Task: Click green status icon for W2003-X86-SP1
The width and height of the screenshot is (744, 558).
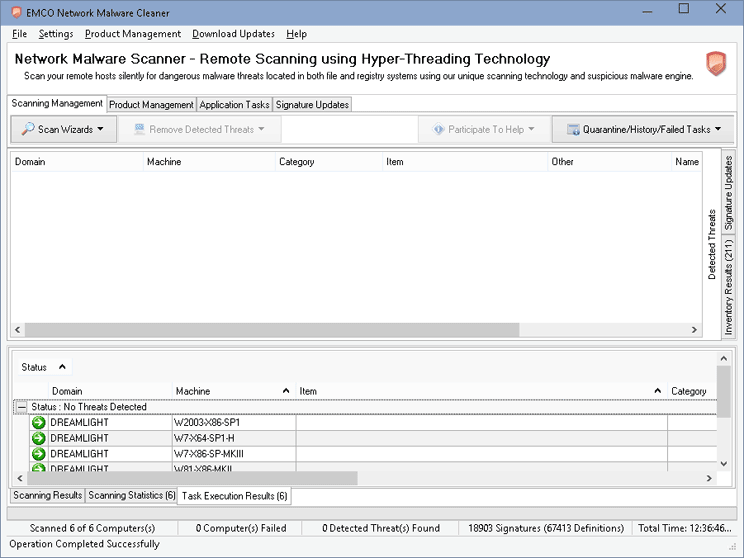Action: tap(38, 422)
